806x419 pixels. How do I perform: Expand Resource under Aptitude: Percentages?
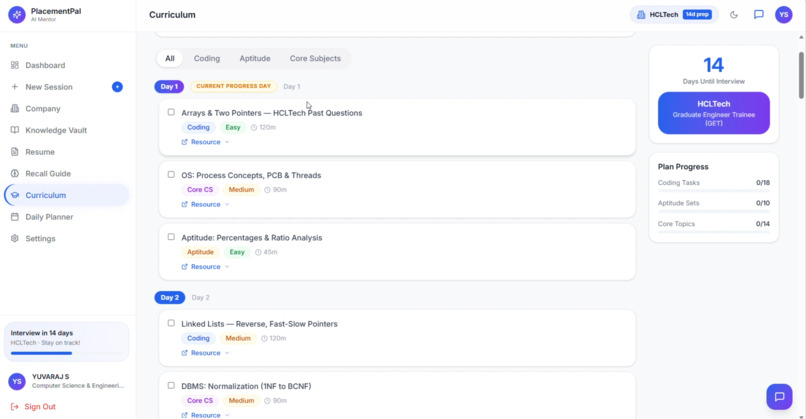click(205, 267)
